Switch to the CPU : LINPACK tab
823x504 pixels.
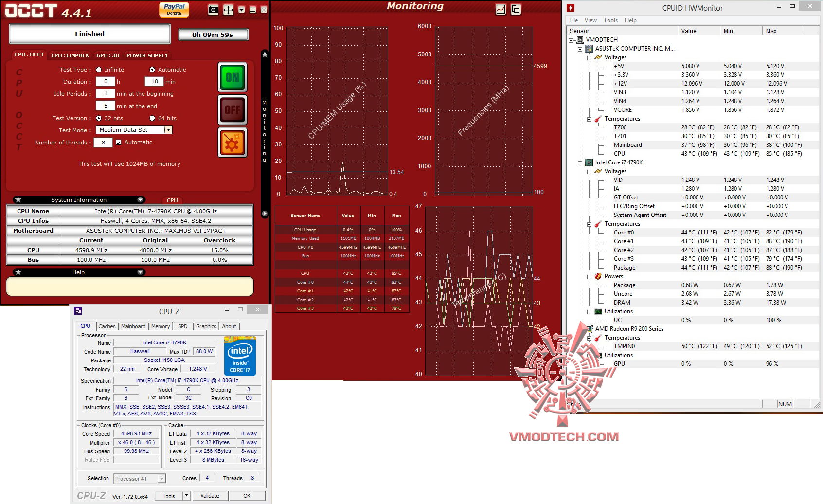click(71, 55)
